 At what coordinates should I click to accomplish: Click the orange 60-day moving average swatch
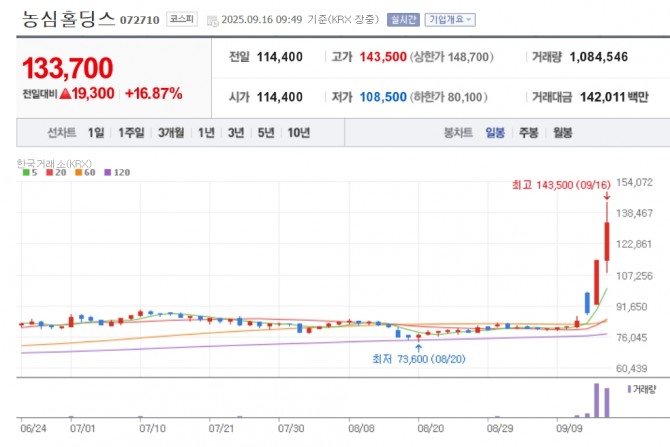click(78, 172)
